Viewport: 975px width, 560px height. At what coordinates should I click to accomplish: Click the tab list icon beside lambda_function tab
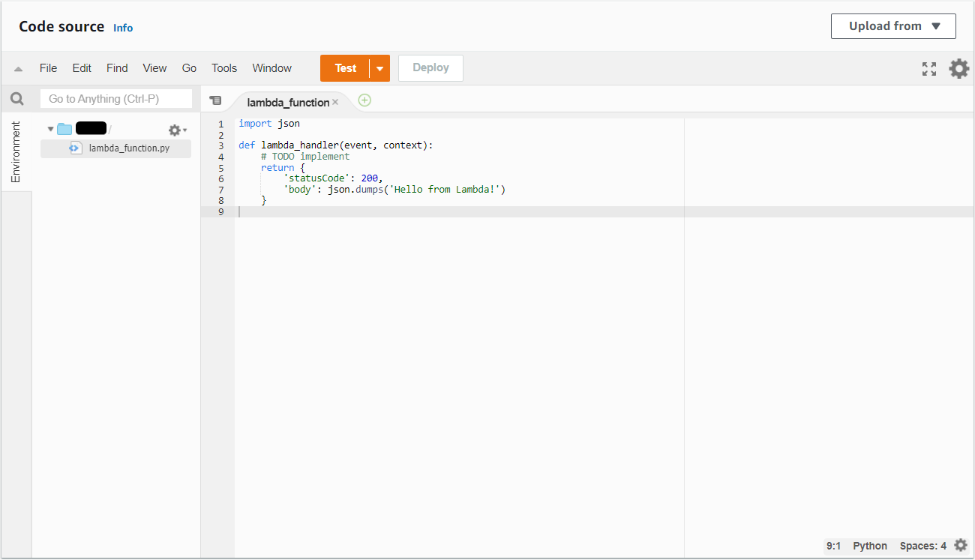(215, 100)
